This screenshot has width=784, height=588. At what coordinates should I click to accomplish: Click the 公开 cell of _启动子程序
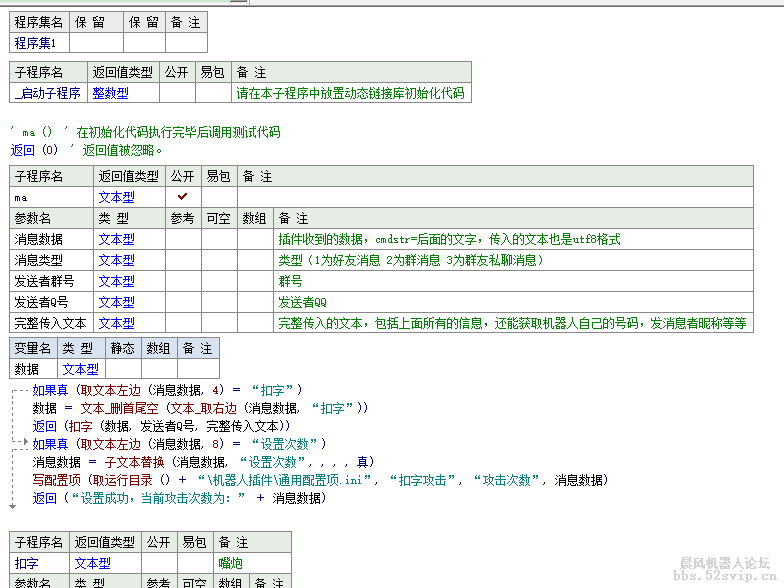177,93
